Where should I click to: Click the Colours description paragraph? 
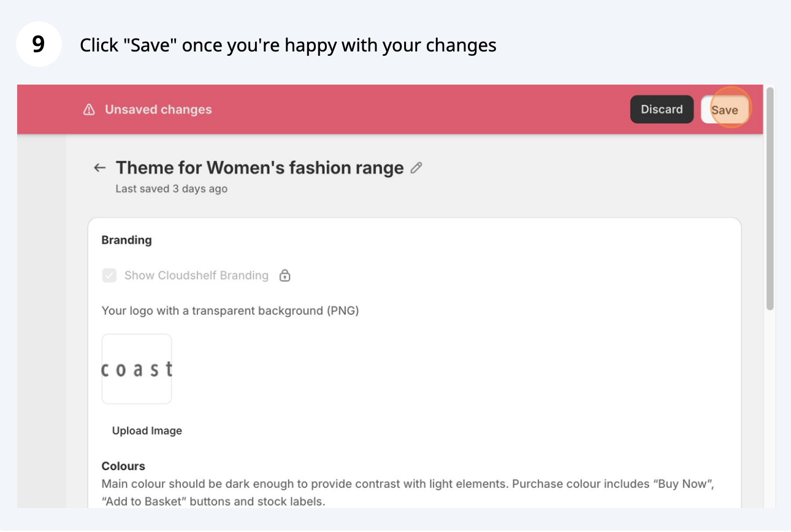(408, 493)
